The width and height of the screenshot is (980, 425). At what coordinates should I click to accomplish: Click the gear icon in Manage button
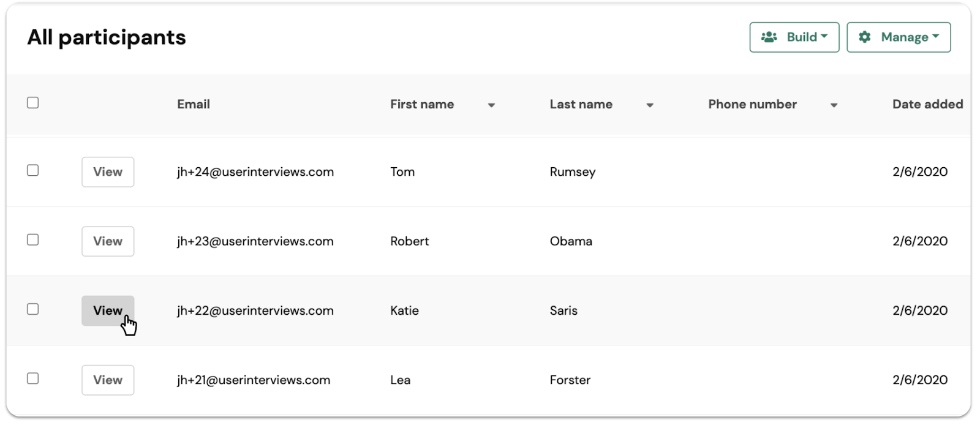pyautogui.click(x=864, y=37)
